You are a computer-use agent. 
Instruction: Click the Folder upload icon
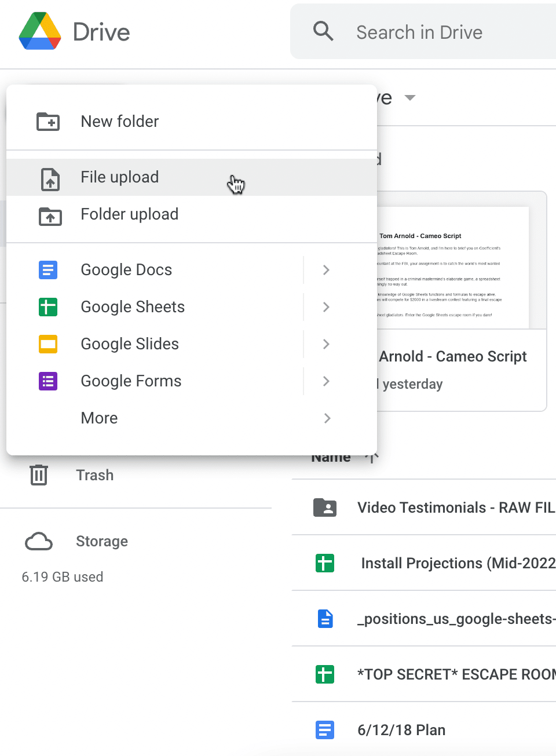(50, 217)
